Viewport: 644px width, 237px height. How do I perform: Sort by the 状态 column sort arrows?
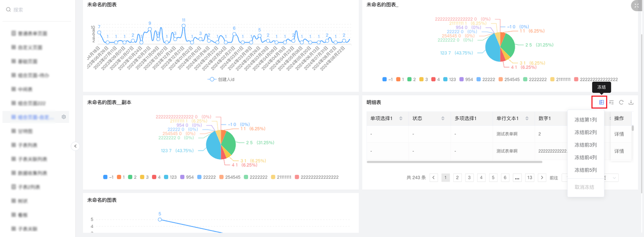pyautogui.click(x=443, y=118)
